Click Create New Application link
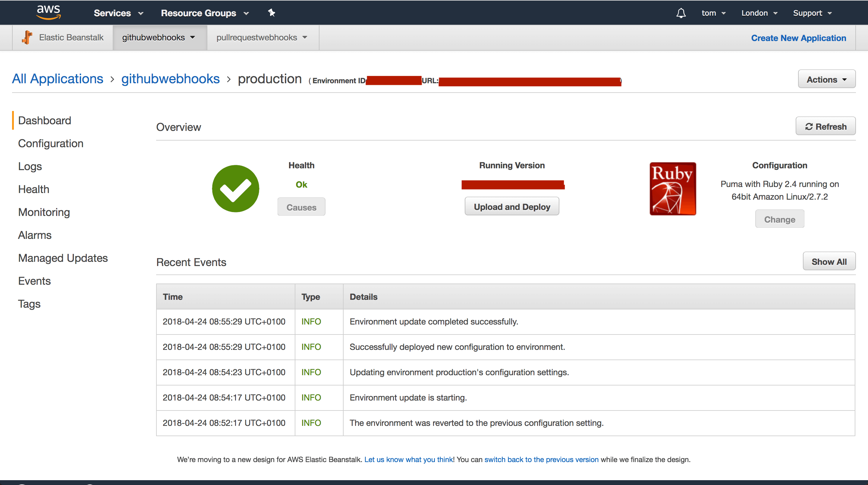The height and width of the screenshot is (485, 868). tap(799, 38)
